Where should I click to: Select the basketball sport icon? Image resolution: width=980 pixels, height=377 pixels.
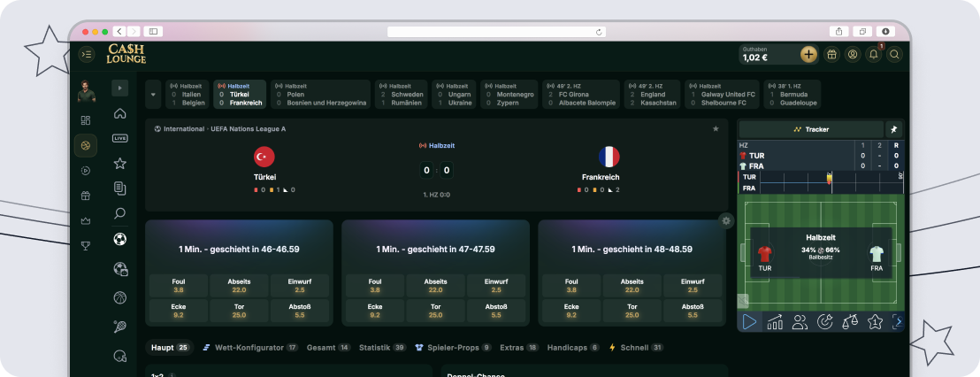120,297
